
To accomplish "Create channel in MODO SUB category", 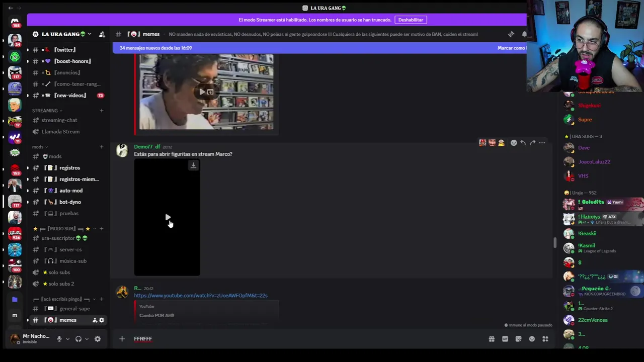I will [x=102, y=229].
